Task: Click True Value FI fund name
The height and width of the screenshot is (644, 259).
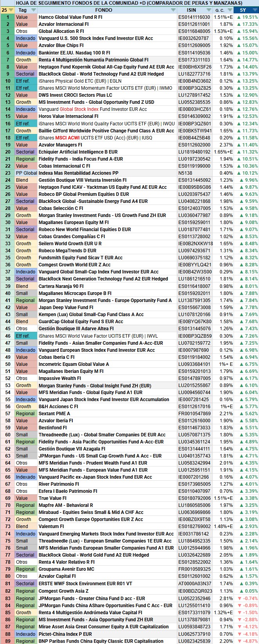Action: (x=107, y=498)
